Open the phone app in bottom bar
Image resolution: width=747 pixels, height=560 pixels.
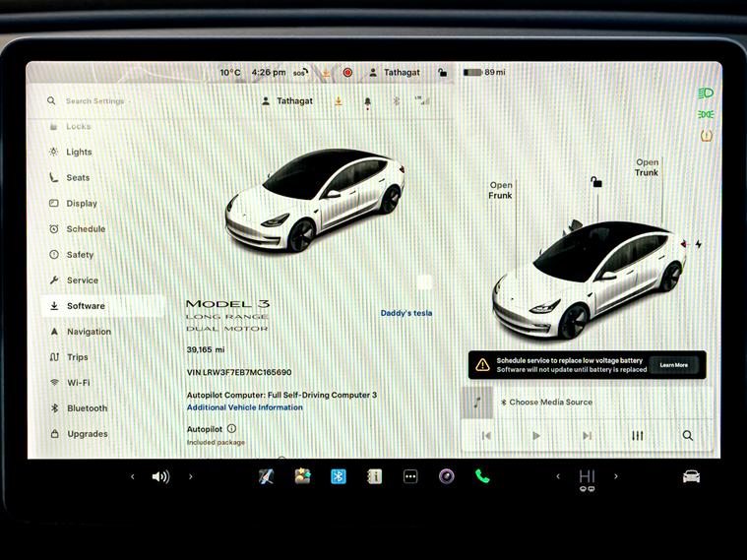(481, 476)
